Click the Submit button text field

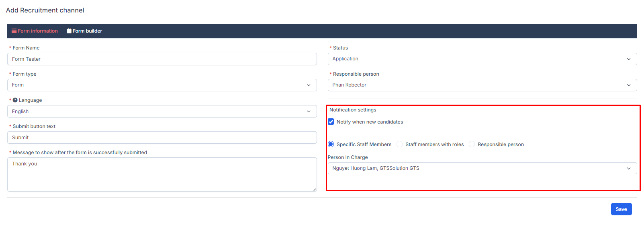[x=162, y=138]
